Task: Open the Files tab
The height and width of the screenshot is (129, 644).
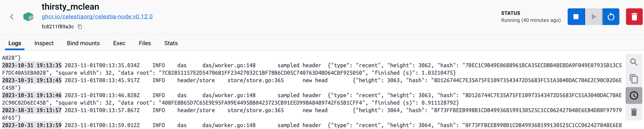Action: click(x=145, y=43)
